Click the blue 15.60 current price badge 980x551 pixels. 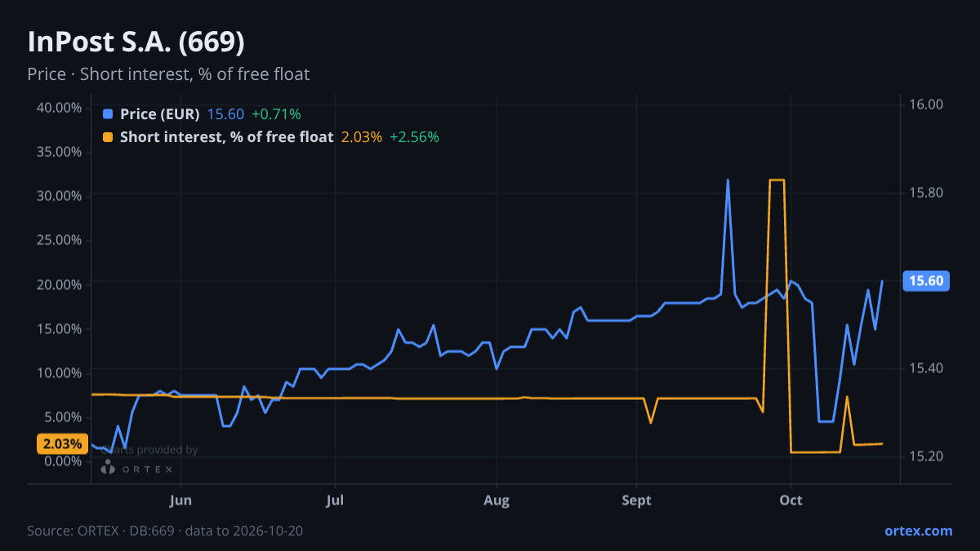(x=926, y=281)
